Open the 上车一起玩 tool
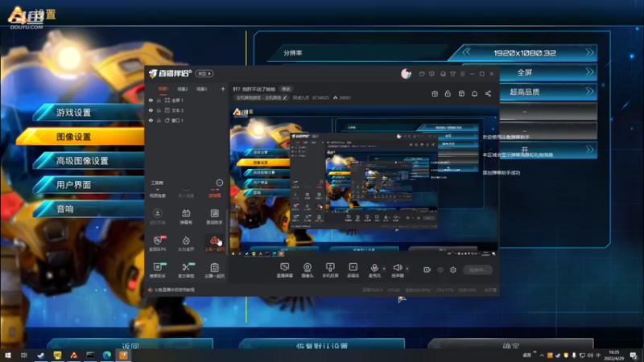 click(x=214, y=244)
